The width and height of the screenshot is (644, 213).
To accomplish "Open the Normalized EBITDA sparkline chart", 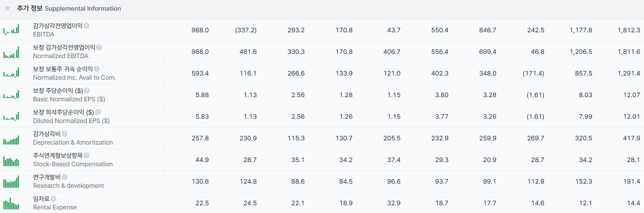I will click(11, 52).
